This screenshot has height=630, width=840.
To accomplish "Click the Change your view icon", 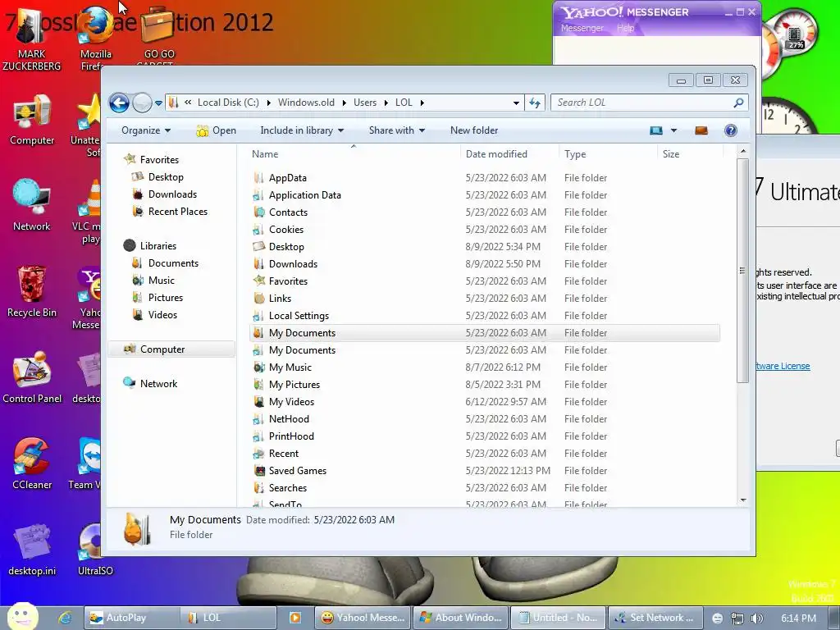I will (x=656, y=130).
